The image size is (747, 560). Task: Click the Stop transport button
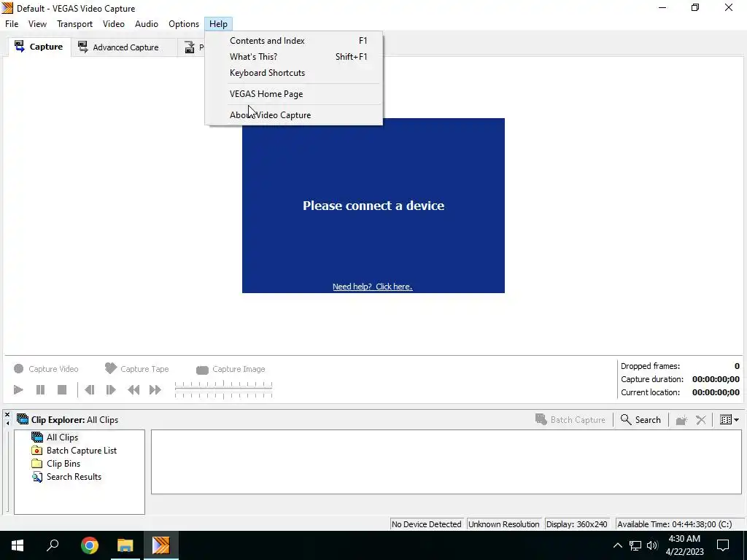pyautogui.click(x=62, y=389)
